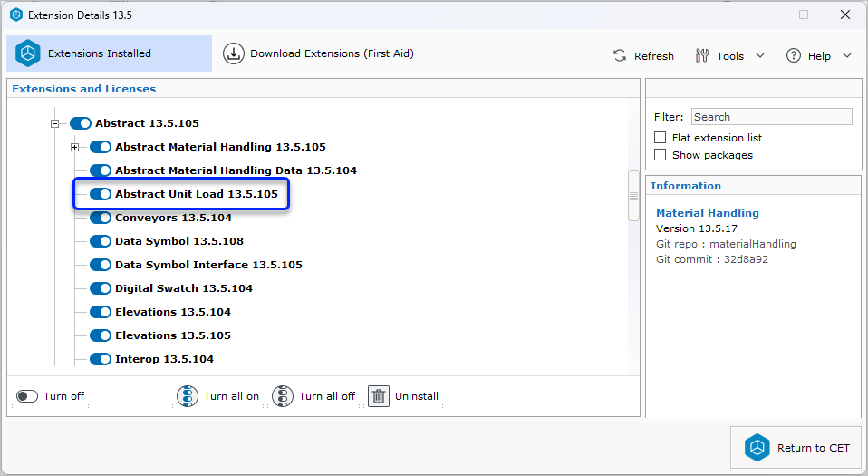Toggle the Elevations 13.5.105 switch
This screenshot has width=868, height=476.
click(101, 335)
